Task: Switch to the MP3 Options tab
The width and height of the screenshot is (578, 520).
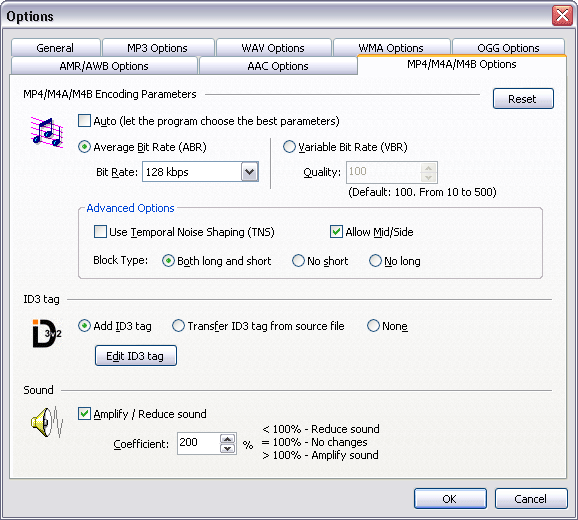Action: tap(158, 48)
